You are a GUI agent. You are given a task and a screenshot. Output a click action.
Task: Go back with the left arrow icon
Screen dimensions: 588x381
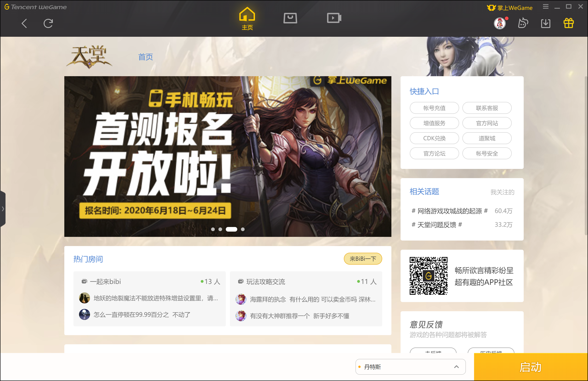pyautogui.click(x=24, y=23)
